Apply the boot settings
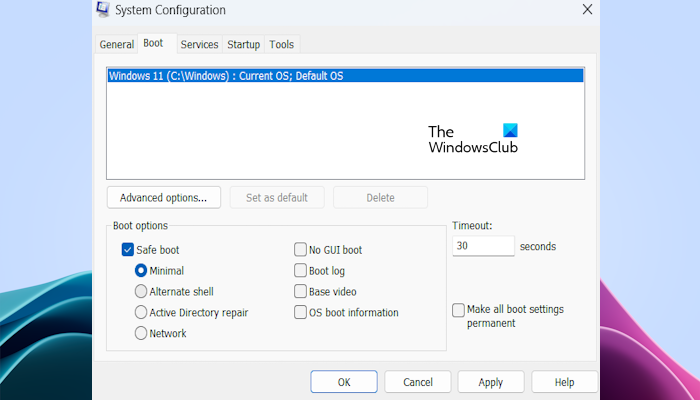700x400 pixels. (x=491, y=382)
